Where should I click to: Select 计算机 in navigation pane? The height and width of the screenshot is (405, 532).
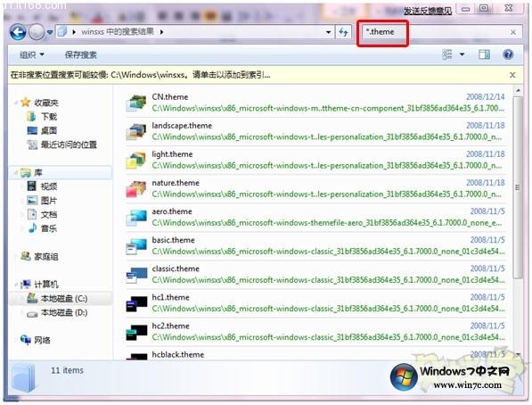46,284
